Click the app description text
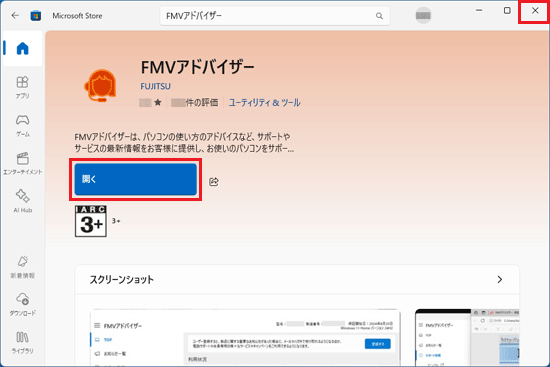Image resolution: width=550 pixels, height=367 pixels. 185,143
